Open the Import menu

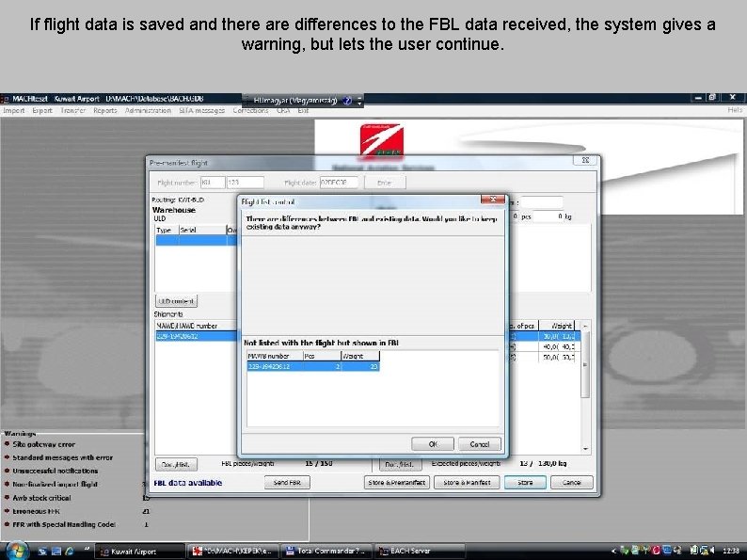click(x=14, y=110)
